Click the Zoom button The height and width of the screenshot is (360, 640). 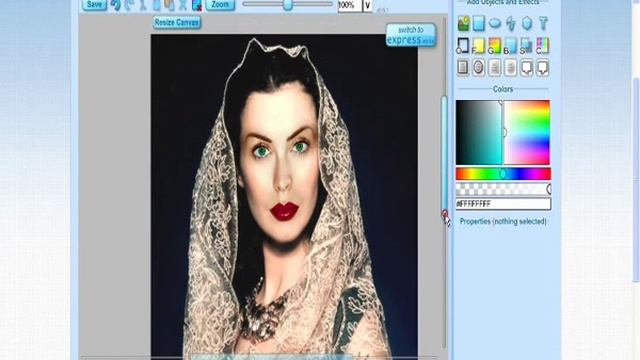(x=220, y=4)
